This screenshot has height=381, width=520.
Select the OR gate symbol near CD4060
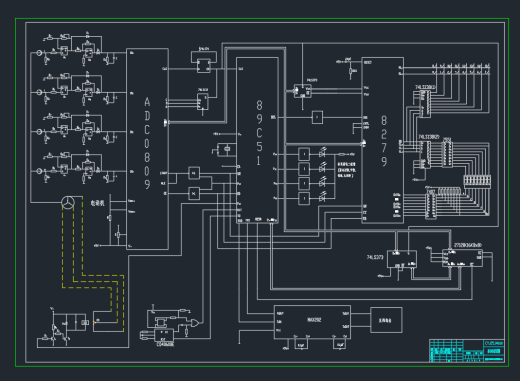(195, 323)
